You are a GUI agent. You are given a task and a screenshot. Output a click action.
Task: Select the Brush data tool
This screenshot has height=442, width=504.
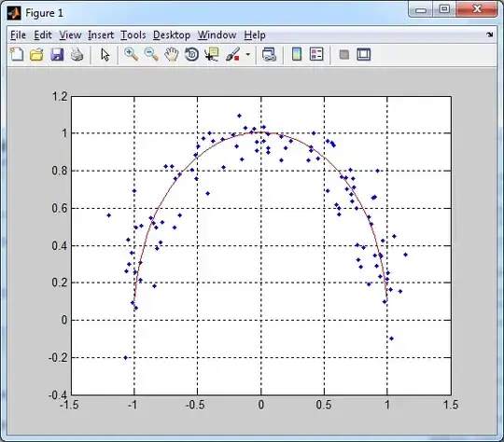(232, 54)
